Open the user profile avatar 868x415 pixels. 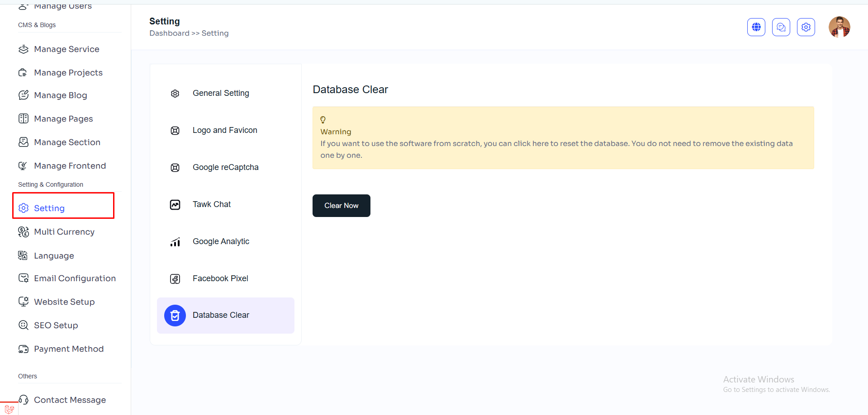[839, 27]
